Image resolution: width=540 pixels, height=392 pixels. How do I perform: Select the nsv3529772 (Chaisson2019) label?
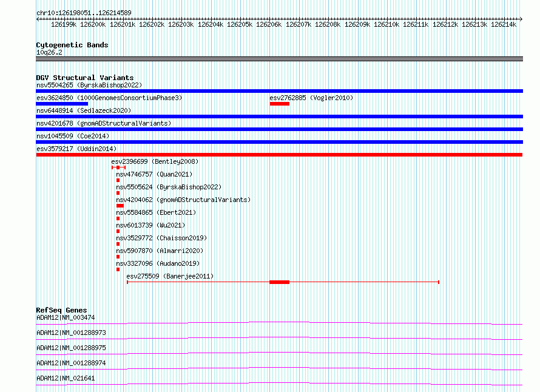coord(161,238)
